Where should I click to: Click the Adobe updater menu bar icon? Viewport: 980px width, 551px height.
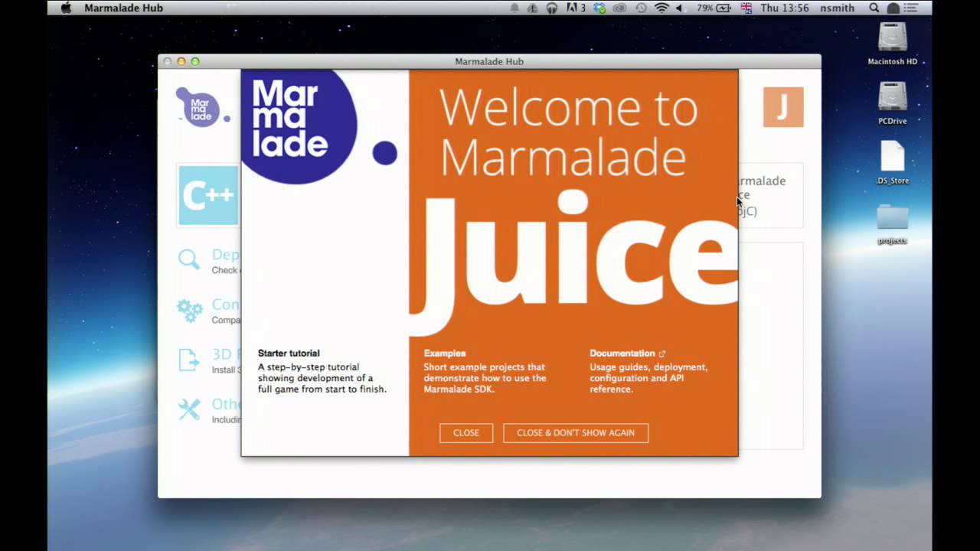pos(575,8)
